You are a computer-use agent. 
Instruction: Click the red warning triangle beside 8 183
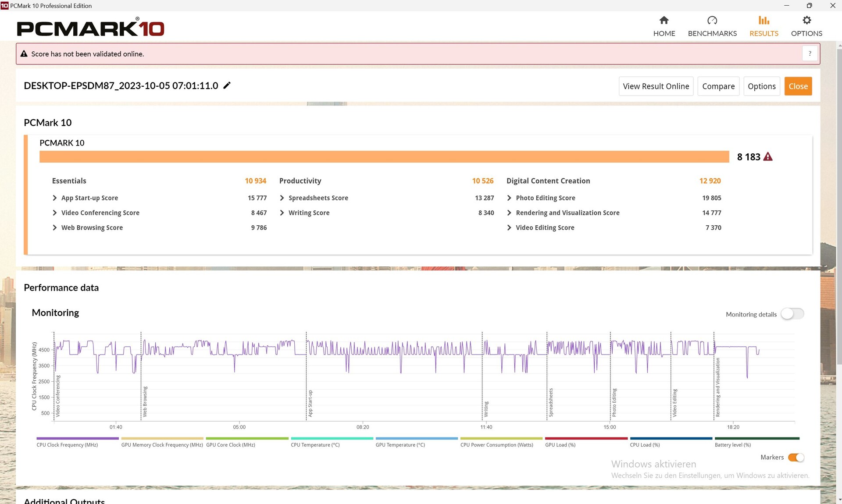(768, 157)
